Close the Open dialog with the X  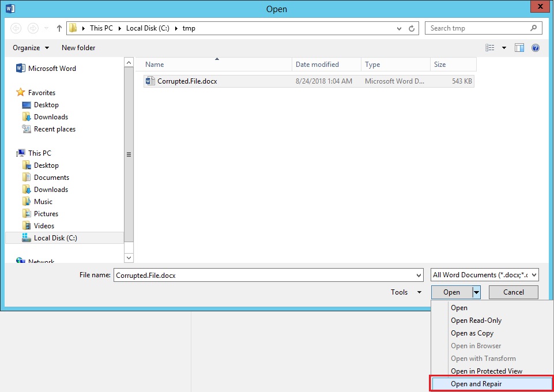[540, 6]
